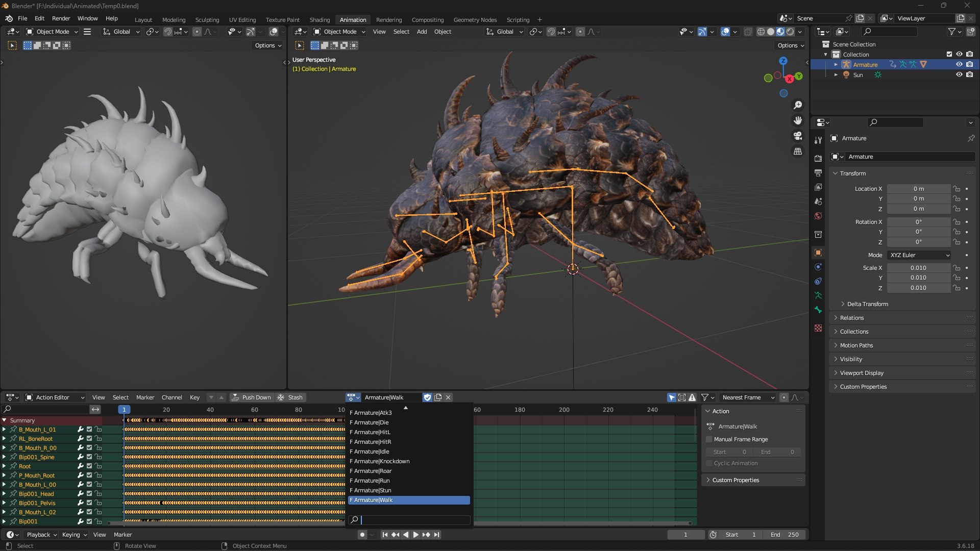Click the Scale X value field
The width and height of the screenshot is (980, 551).
(x=919, y=268)
